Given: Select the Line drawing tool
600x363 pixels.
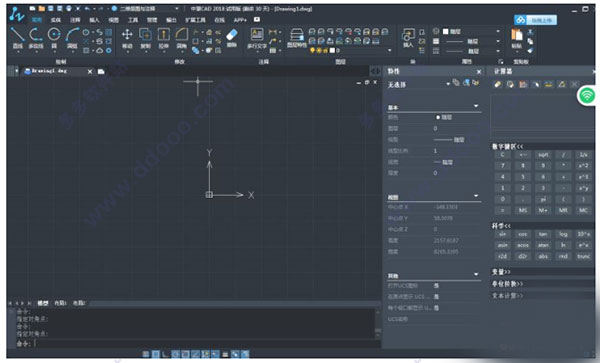Looking at the screenshot, I should pyautogui.click(x=17, y=37).
